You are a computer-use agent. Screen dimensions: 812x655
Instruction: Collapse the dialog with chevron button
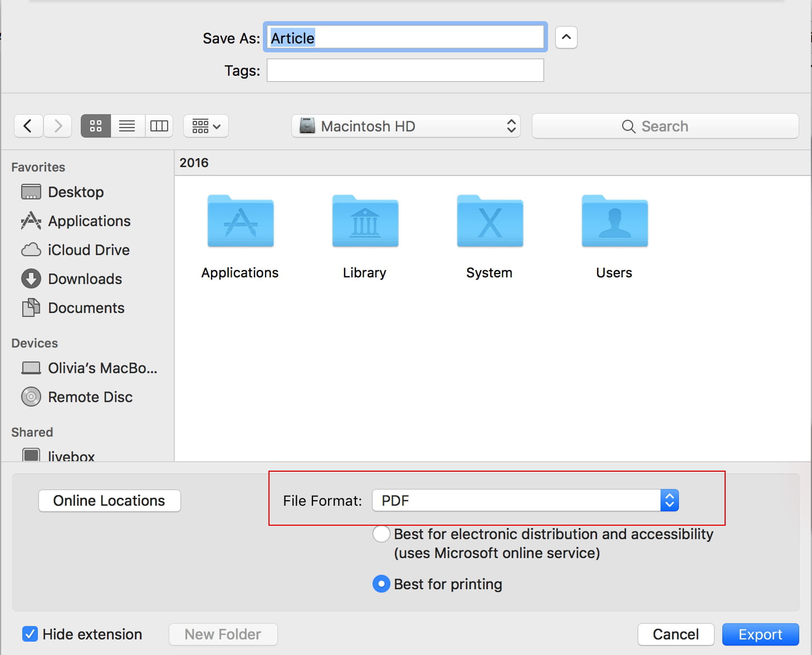(x=566, y=37)
